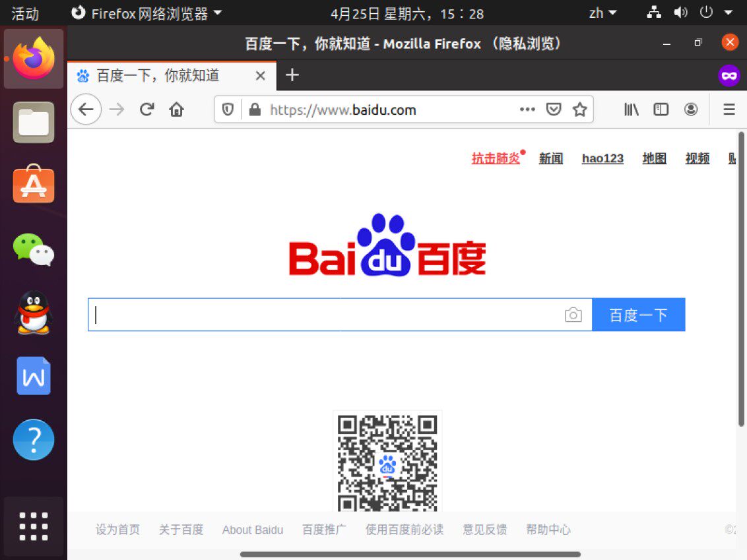Launch WeChat from the dock
This screenshot has width=747, height=560.
[34, 249]
